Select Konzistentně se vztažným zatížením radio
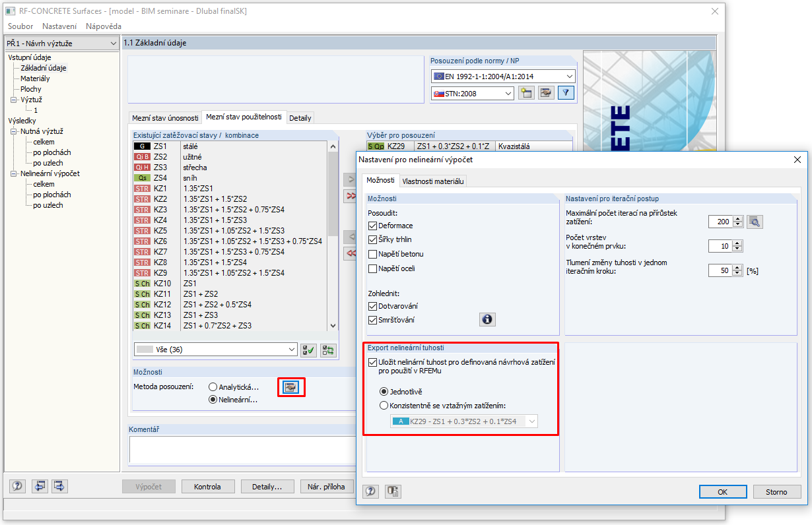 coord(384,406)
